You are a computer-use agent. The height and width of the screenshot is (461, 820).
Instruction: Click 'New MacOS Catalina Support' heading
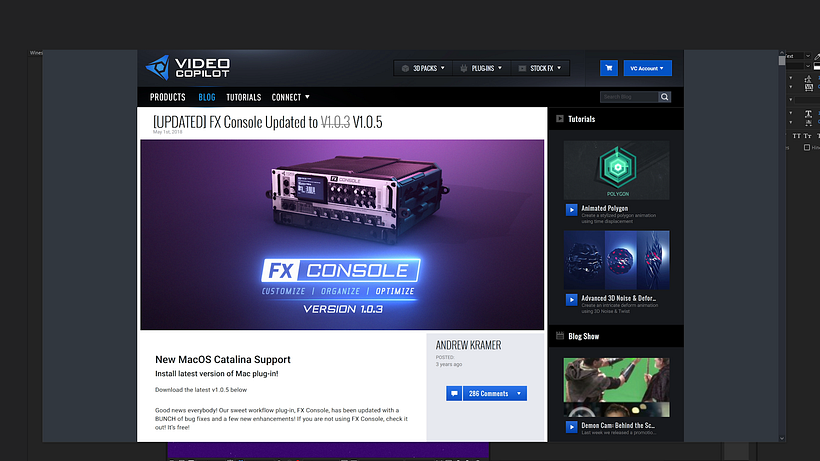click(x=223, y=360)
